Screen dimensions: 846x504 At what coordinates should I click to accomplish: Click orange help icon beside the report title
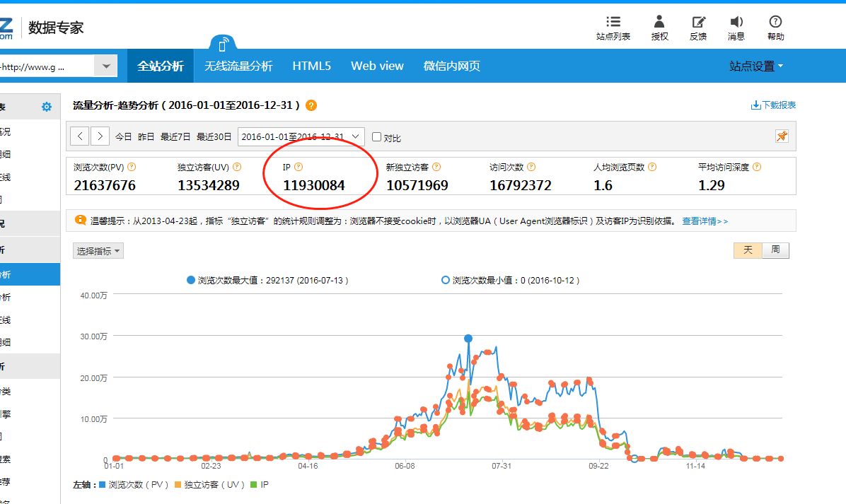(x=311, y=105)
